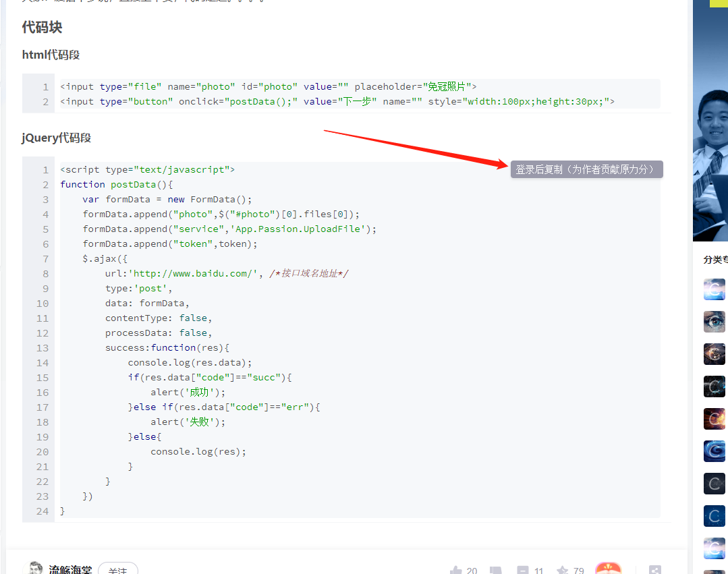Open the fiery orange category column
The image size is (728, 574).
pos(714,419)
